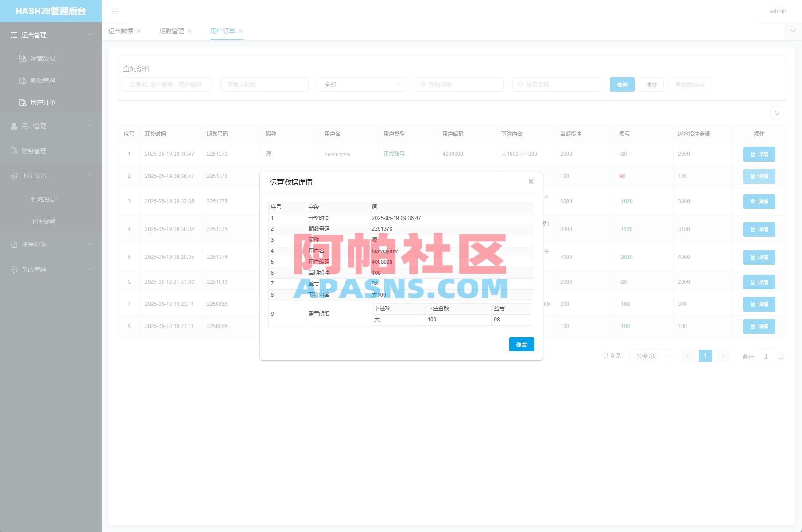Image resolution: width=802 pixels, height=532 pixels.
Task: Confirm the dialog with the 确定 button
Action: click(x=521, y=344)
